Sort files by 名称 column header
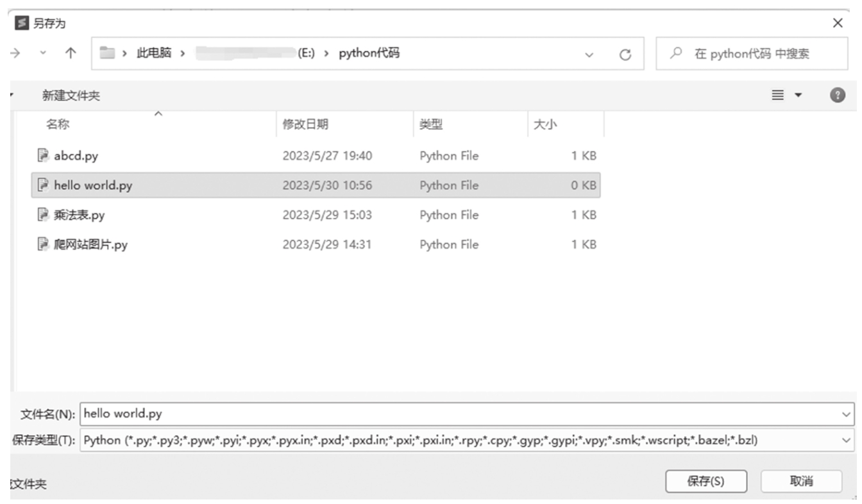The image size is (862, 504). (x=58, y=125)
